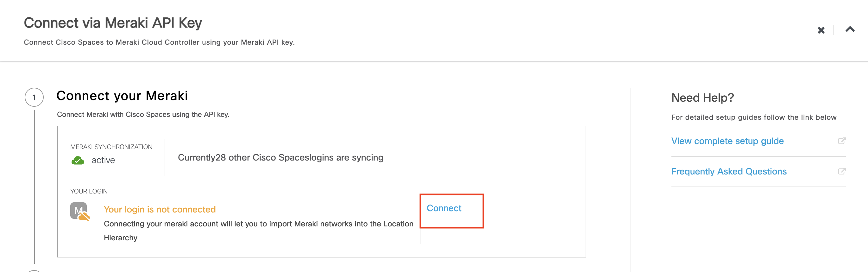Viewport: 868px width, 272px height.
Task: Click the 'active' synchronization status text
Action: (x=103, y=160)
